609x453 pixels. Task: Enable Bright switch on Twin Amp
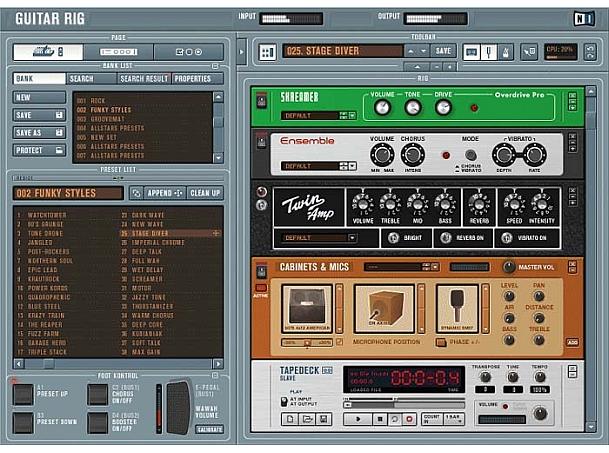393,237
